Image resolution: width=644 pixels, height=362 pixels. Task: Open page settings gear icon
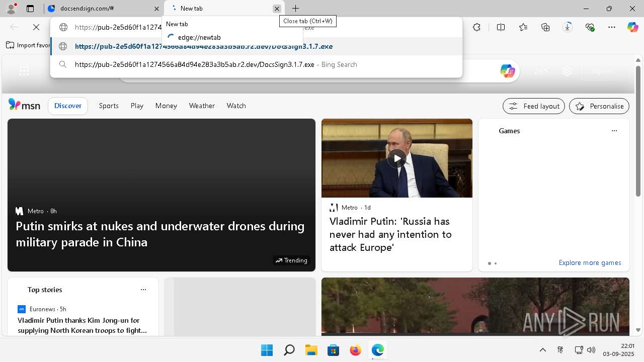click(x=567, y=71)
